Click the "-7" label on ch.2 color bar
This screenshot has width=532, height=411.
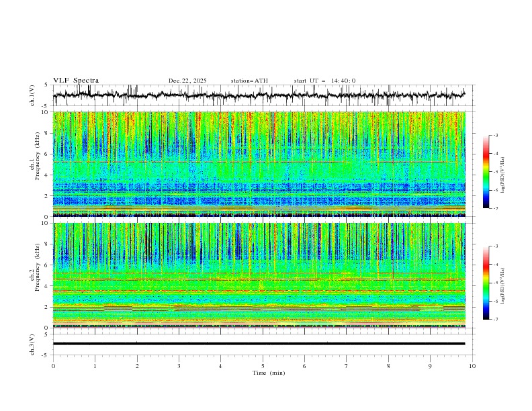click(x=496, y=320)
